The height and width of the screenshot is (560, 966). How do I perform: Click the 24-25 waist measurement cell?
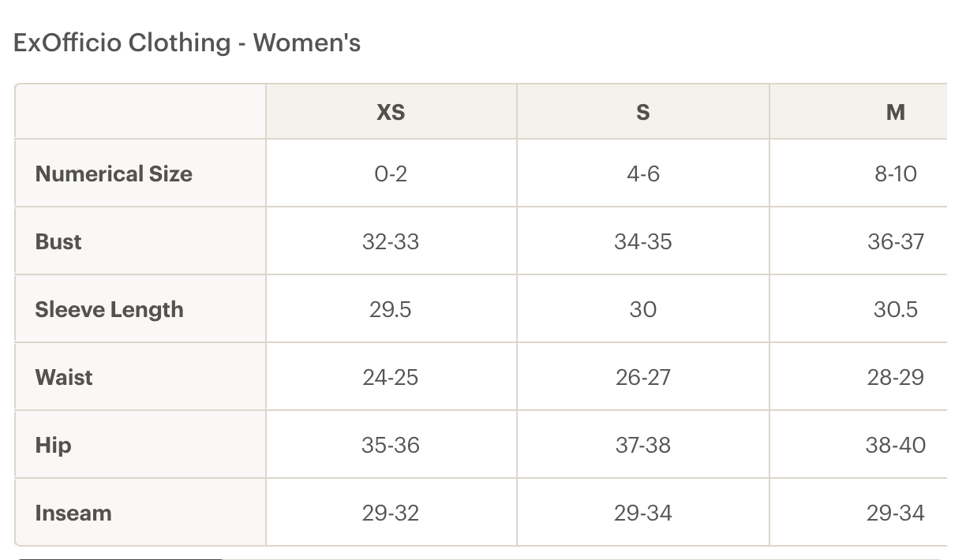pyautogui.click(x=391, y=377)
